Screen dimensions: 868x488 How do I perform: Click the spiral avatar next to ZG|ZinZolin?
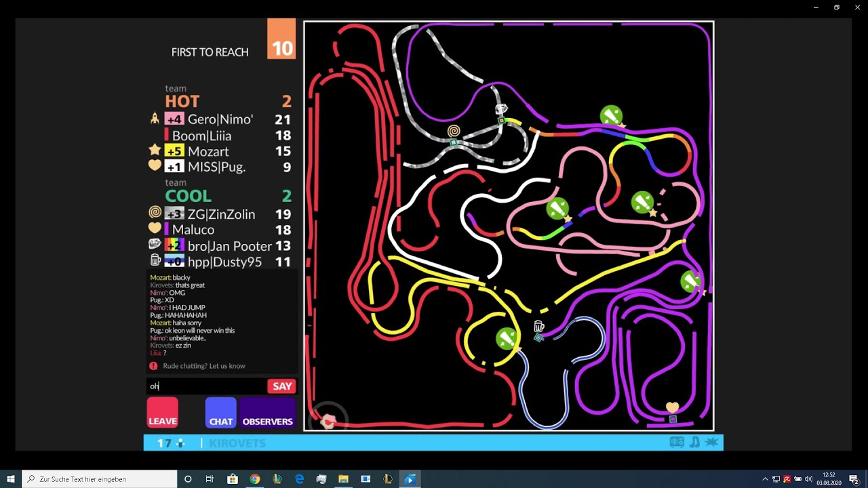tap(155, 213)
